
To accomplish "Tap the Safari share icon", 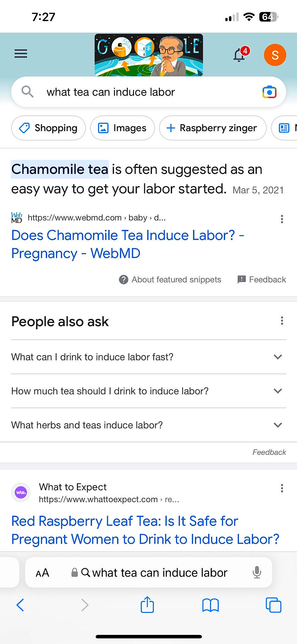I will click(147, 605).
